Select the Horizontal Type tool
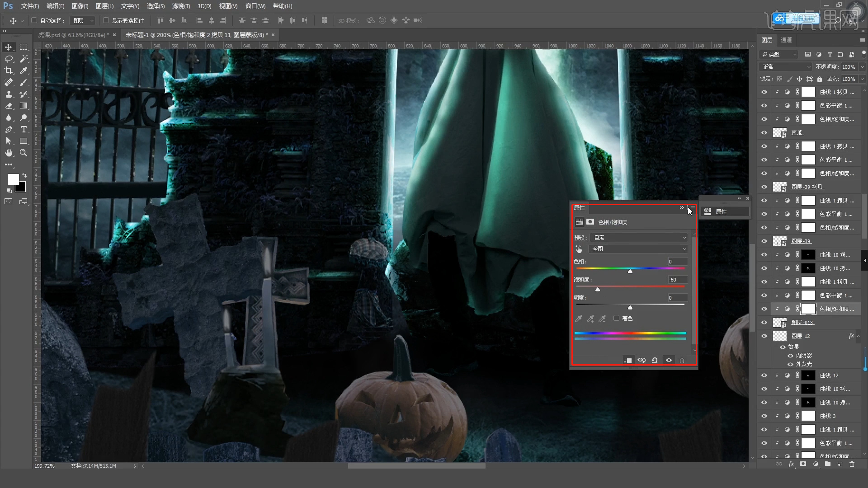868x488 pixels. tap(24, 129)
